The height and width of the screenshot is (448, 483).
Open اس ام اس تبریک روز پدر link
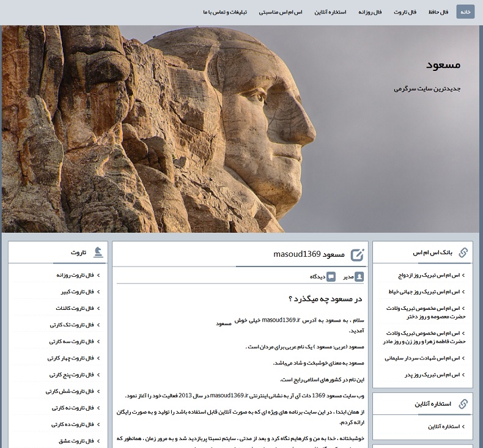click(432, 375)
